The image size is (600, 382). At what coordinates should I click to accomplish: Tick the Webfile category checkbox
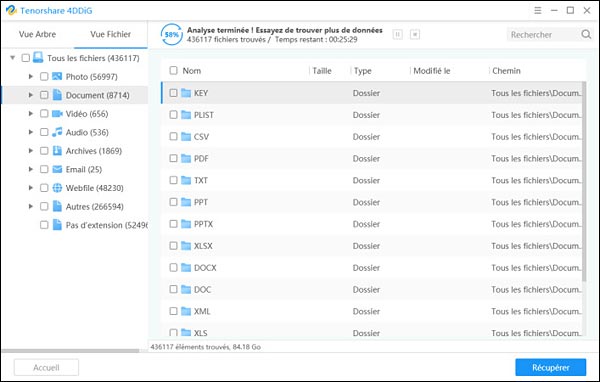(x=44, y=188)
